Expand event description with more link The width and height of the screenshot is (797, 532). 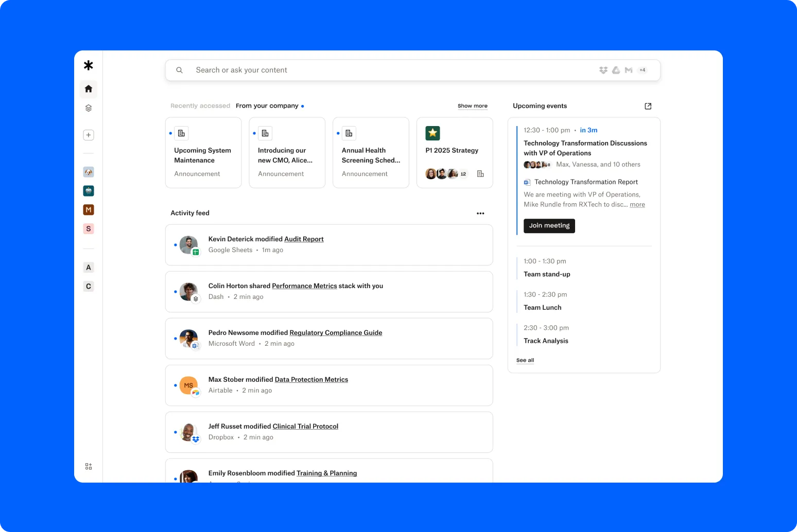[637, 205]
